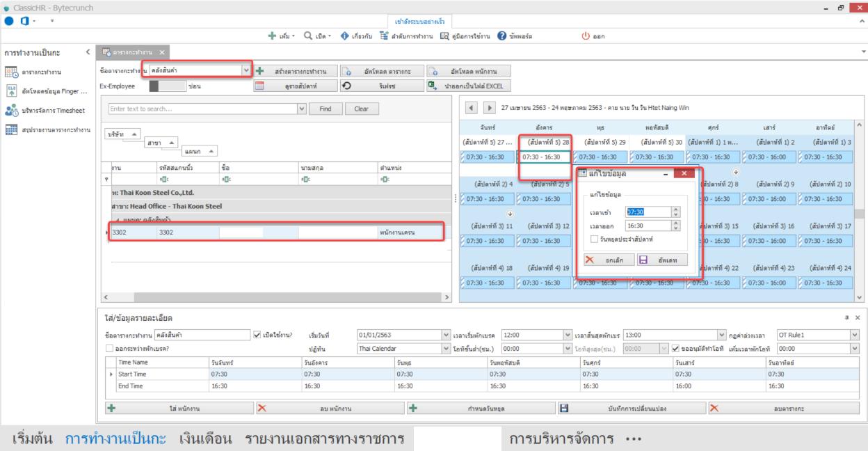Viewport: 868px width, 451px height.
Task: Click the next period arrow in calendar
Action: pyautogui.click(x=490, y=108)
